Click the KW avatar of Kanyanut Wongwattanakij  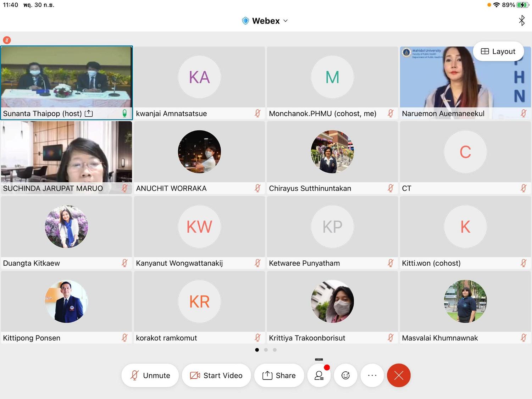pos(199,227)
